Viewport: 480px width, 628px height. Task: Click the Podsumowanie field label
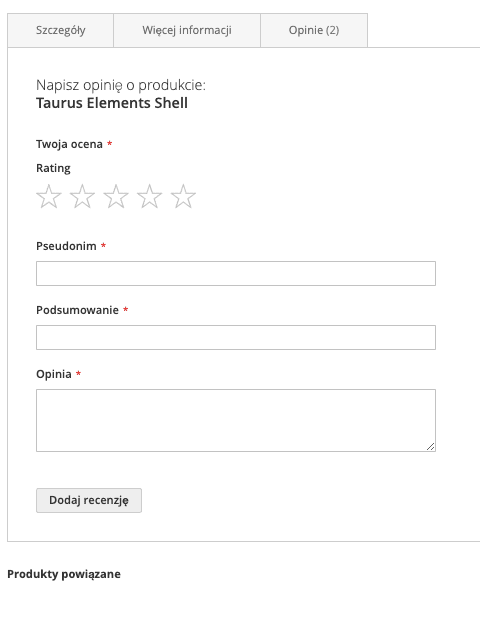click(x=77, y=310)
